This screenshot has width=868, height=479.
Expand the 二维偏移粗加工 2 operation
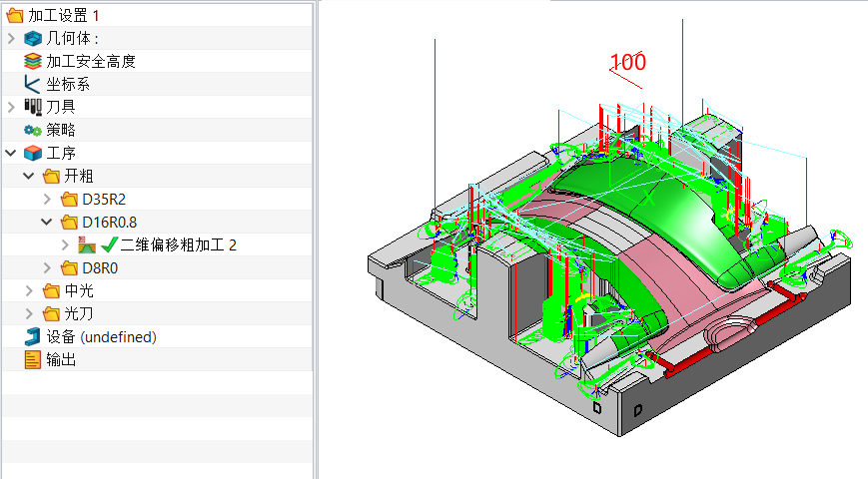(x=65, y=245)
